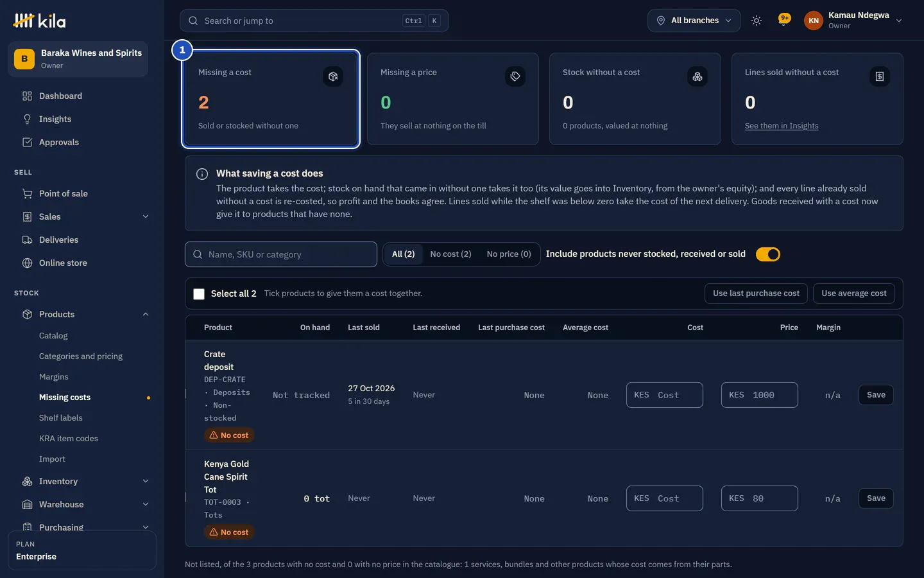Click the Kila logo in the sidebar
Screen dimensions: 924x578
(x=39, y=21)
